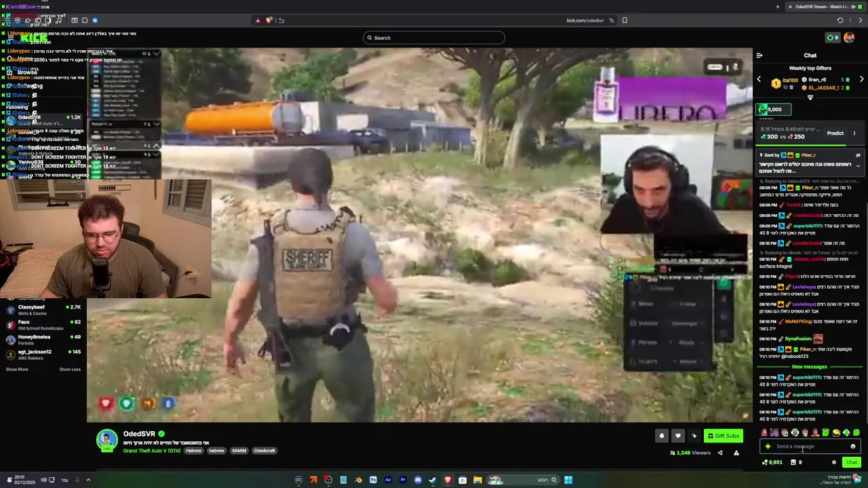Insert the last green blob emote from quick row

tap(856, 432)
